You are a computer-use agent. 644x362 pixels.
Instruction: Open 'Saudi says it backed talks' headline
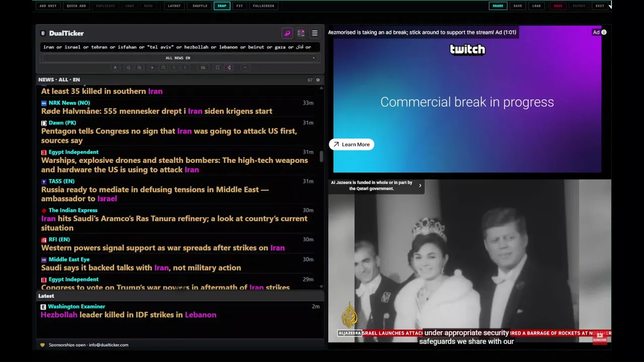click(141, 268)
